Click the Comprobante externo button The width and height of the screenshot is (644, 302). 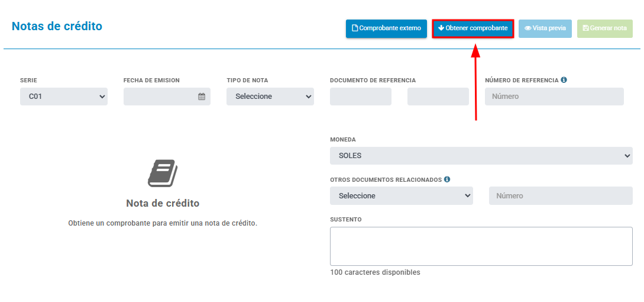386,28
